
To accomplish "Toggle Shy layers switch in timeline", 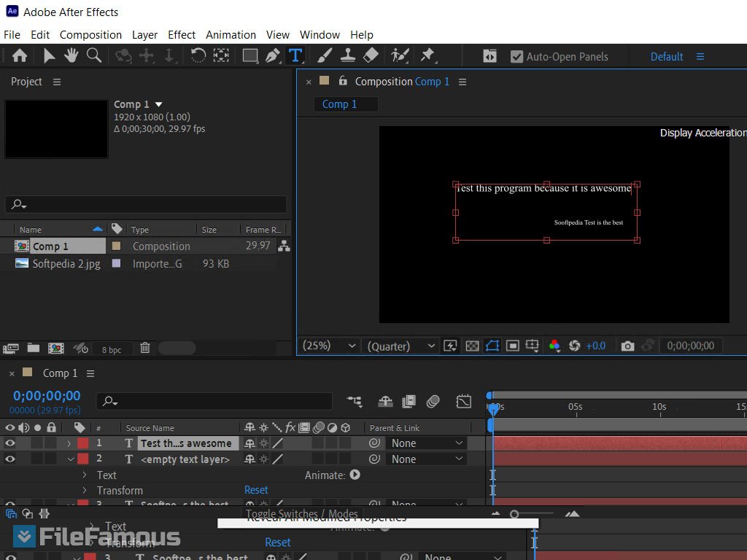I will [385, 402].
